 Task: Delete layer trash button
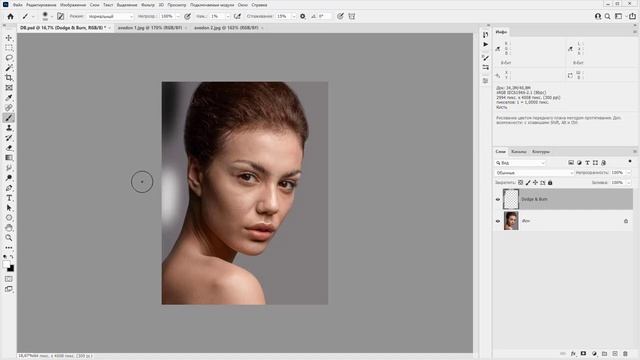(x=625, y=353)
